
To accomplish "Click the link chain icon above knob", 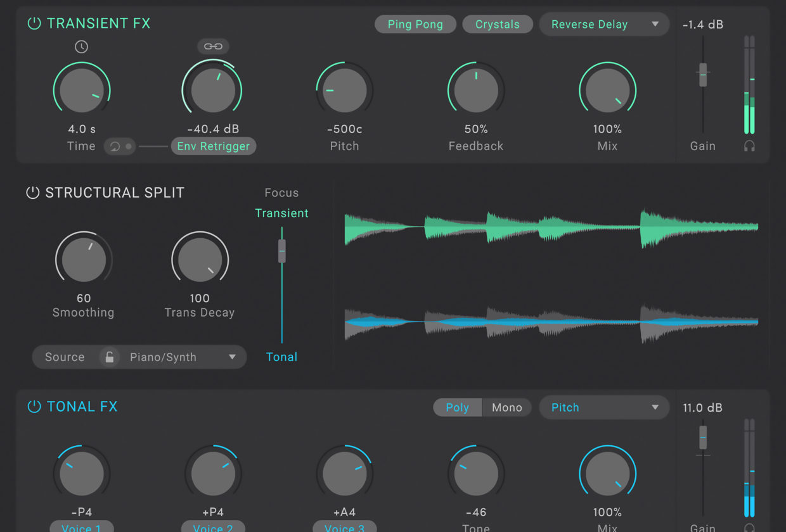I will point(213,46).
